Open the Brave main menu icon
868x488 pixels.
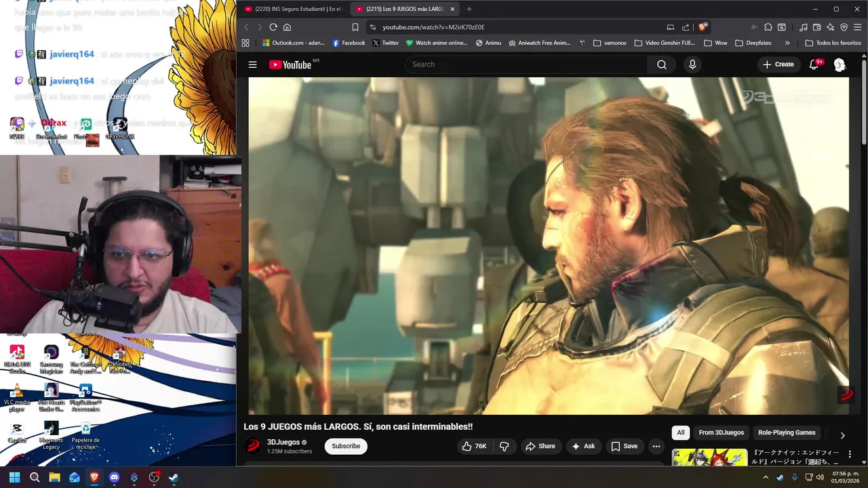coord(857,27)
